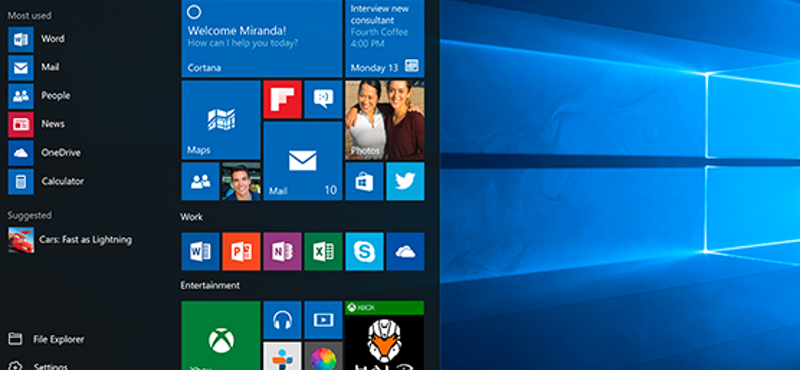Viewport: 800px width, 370px height.
Task: Launch the Halo game tile
Action: coord(385,335)
